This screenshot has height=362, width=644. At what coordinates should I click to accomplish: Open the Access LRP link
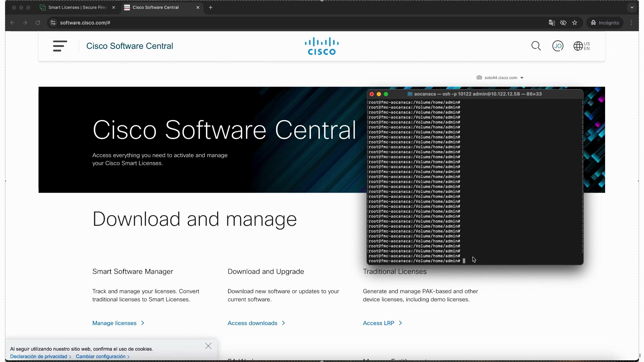[382, 323]
